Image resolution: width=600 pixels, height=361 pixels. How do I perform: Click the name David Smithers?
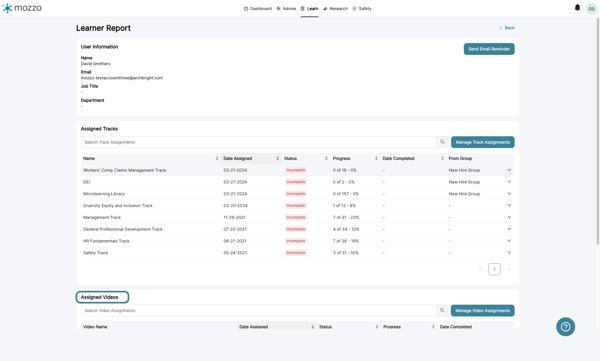(x=96, y=64)
